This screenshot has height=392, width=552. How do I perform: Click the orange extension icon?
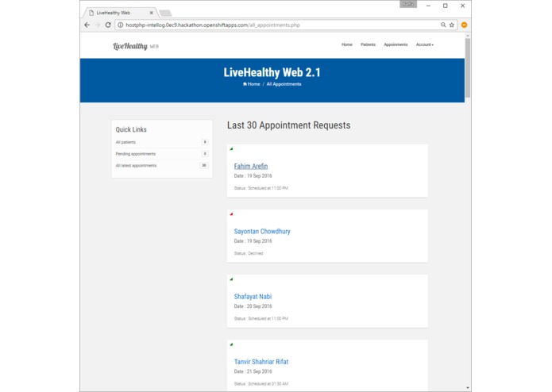[x=464, y=25]
